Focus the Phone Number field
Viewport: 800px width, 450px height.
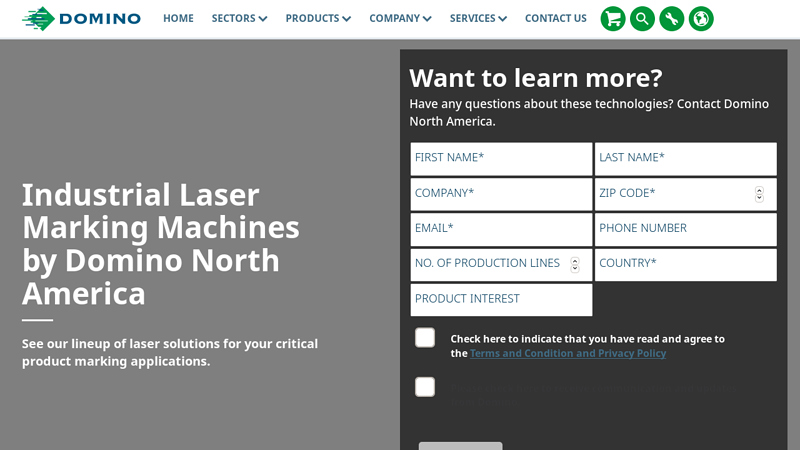pos(686,229)
